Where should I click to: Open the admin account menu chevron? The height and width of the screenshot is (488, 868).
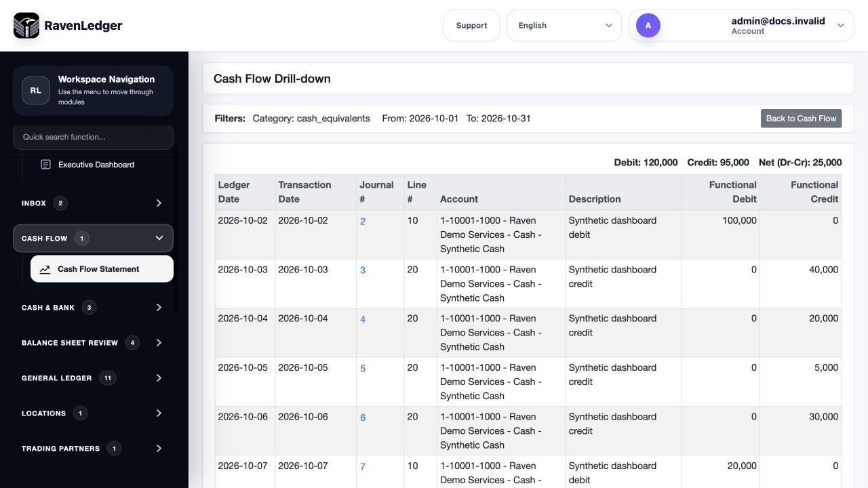click(x=841, y=26)
